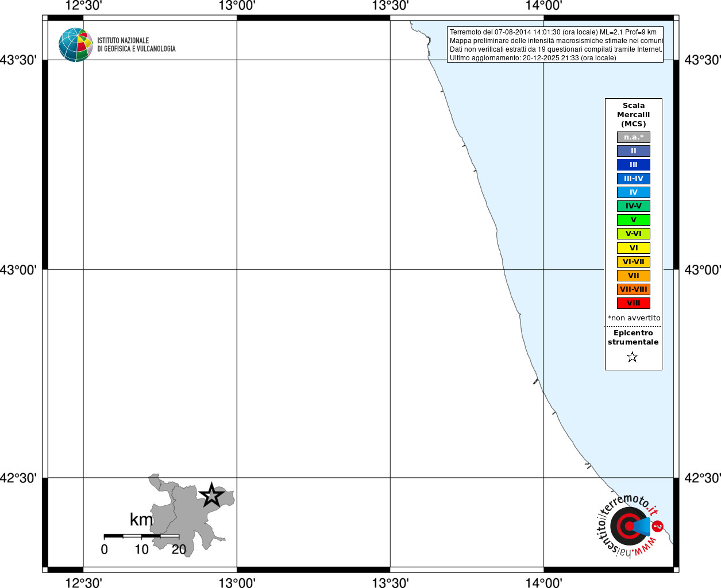
Task: Click the left axis label 42°30'
Action: [18, 478]
